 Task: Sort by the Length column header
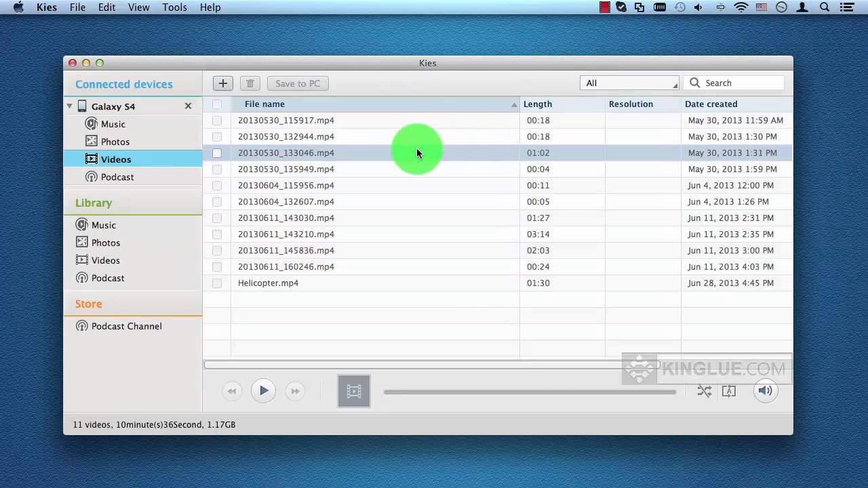562,104
